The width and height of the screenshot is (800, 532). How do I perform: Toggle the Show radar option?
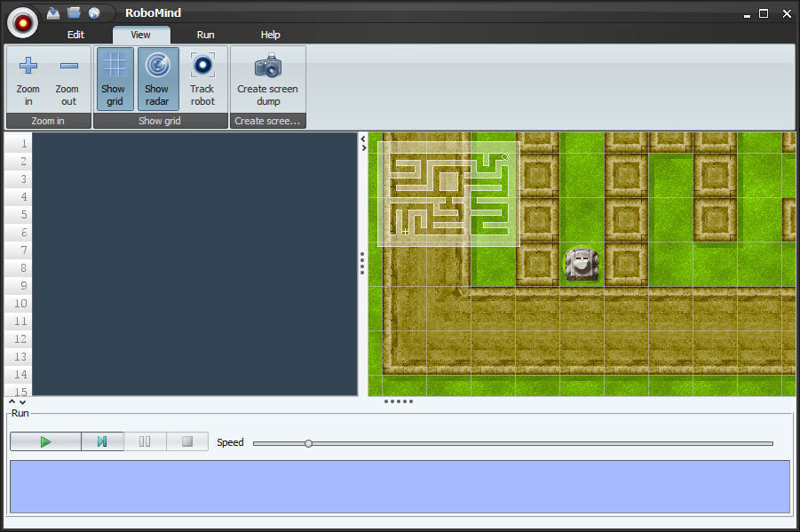pos(158,79)
